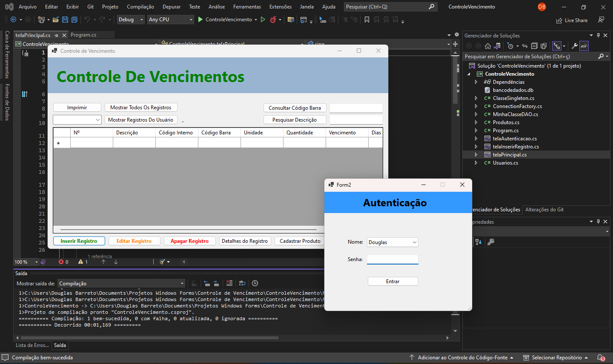Open the Ferramentas menu
613x364 pixels.
247,7
